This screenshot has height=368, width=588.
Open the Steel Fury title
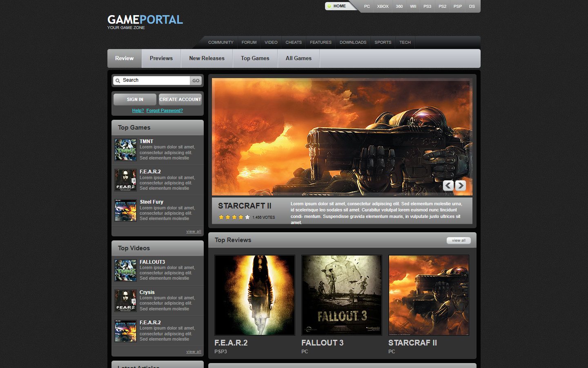(151, 202)
